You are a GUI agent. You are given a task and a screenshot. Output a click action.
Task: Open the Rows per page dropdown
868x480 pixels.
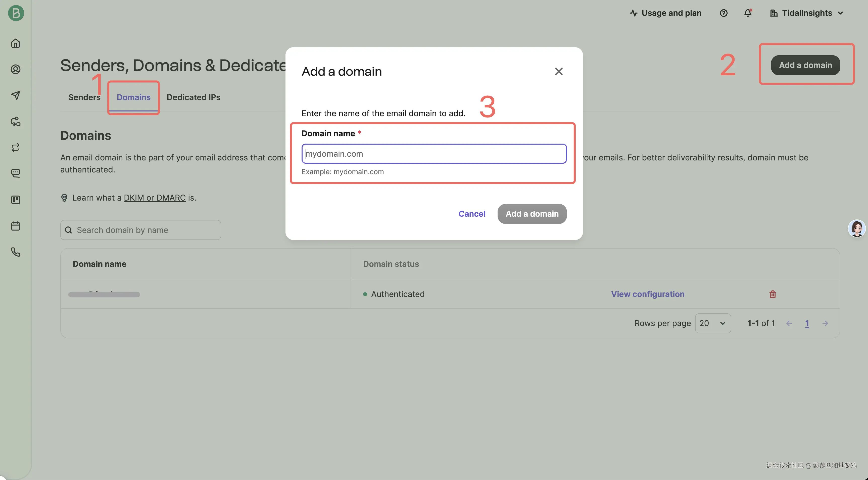coord(713,323)
